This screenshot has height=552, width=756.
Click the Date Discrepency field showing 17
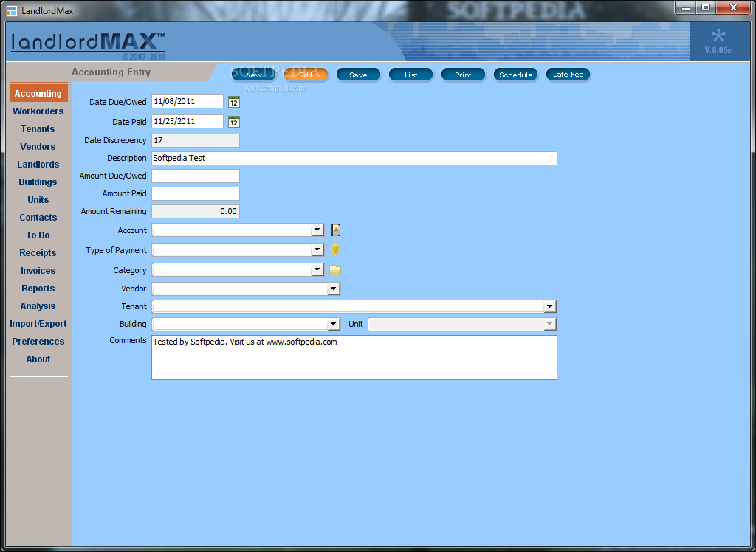(195, 140)
